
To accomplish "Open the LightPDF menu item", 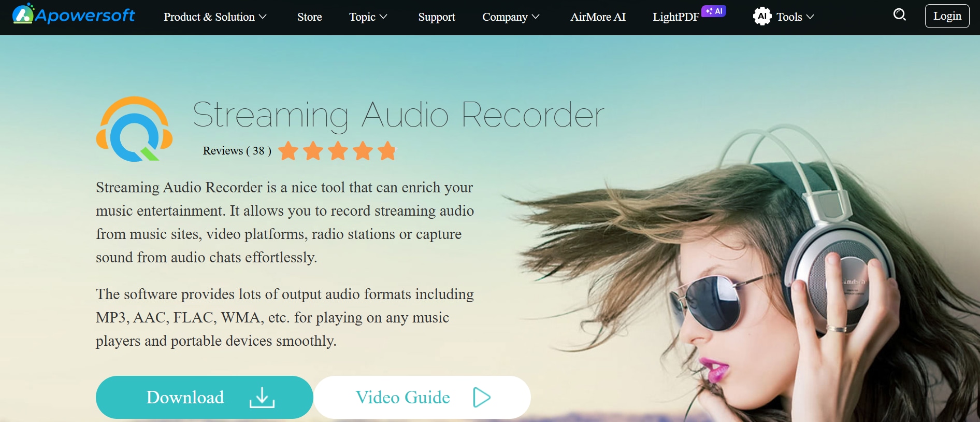I will (x=676, y=17).
